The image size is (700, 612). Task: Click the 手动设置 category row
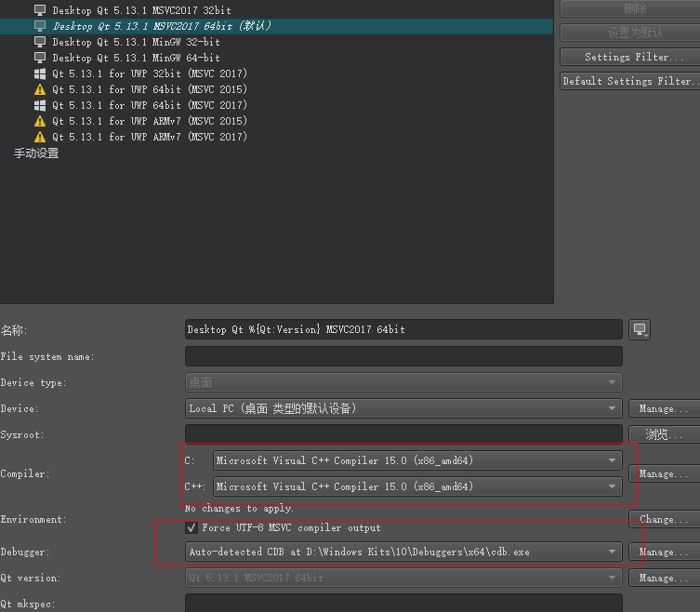click(x=36, y=153)
